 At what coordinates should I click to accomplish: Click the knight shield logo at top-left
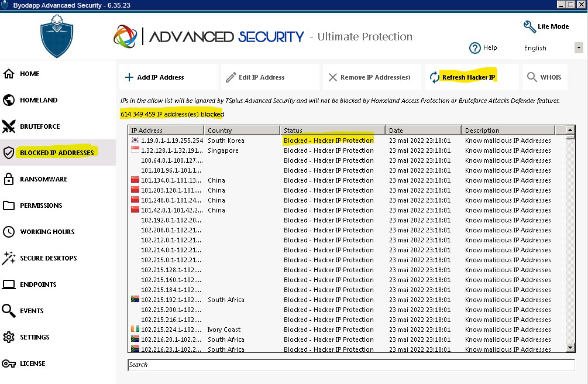pyautogui.click(x=57, y=36)
